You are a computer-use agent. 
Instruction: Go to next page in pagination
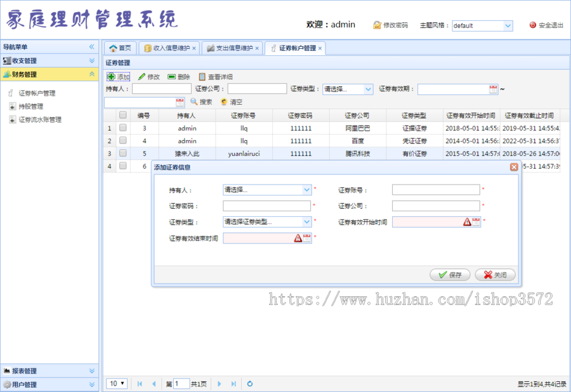tap(220, 384)
